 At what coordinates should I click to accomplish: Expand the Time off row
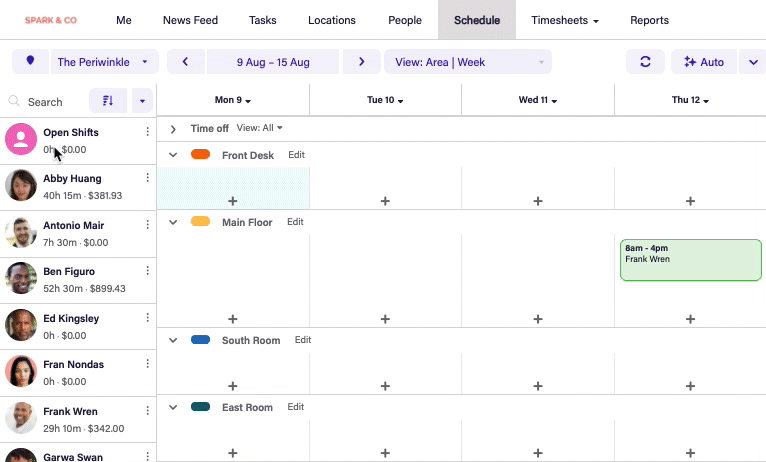tap(173, 129)
